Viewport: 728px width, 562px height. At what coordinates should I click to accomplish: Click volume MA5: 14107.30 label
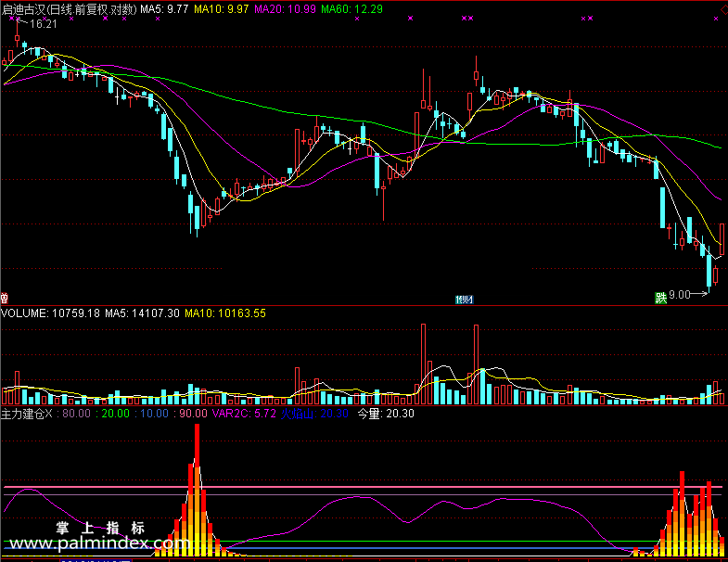tap(142, 313)
